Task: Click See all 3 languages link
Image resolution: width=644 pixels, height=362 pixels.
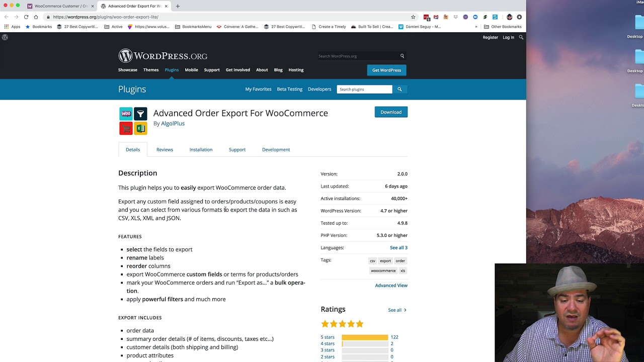Action: pos(398,247)
